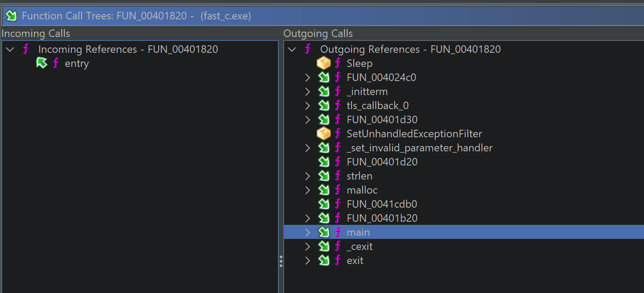The width and height of the screenshot is (644, 293).
Task: Click the green arrow icon for strlen
Action: coord(324,176)
